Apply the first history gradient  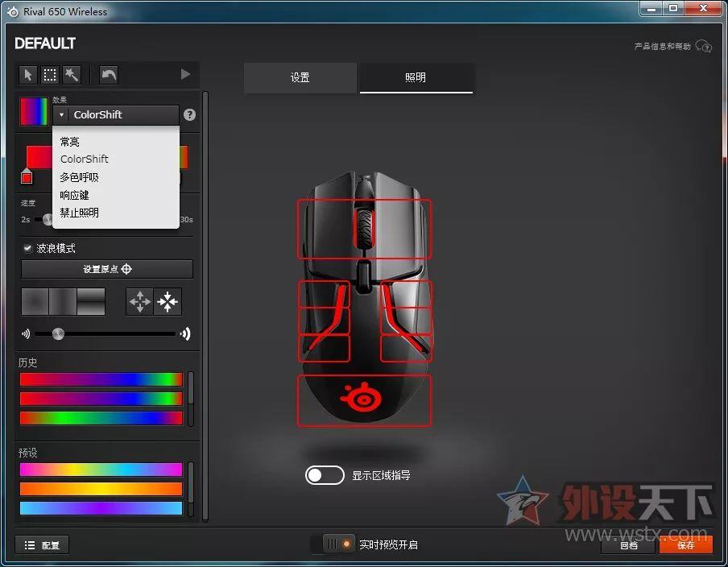tap(101, 379)
